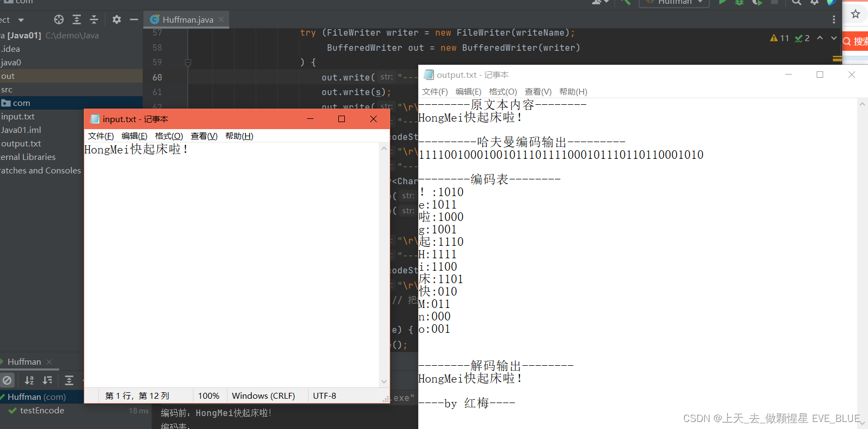This screenshot has width=868, height=429.
Task: Close the Huffman run tab
Action: pyautogui.click(x=49, y=361)
